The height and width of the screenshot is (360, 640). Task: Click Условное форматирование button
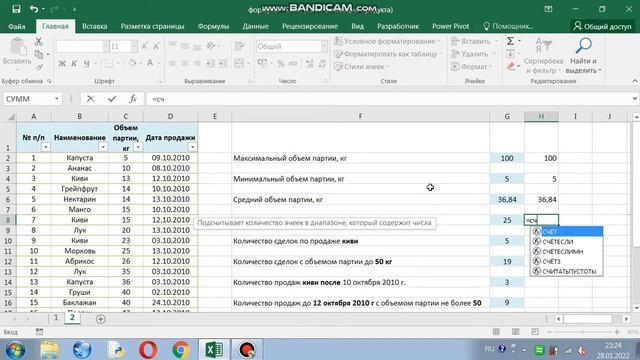coord(387,41)
